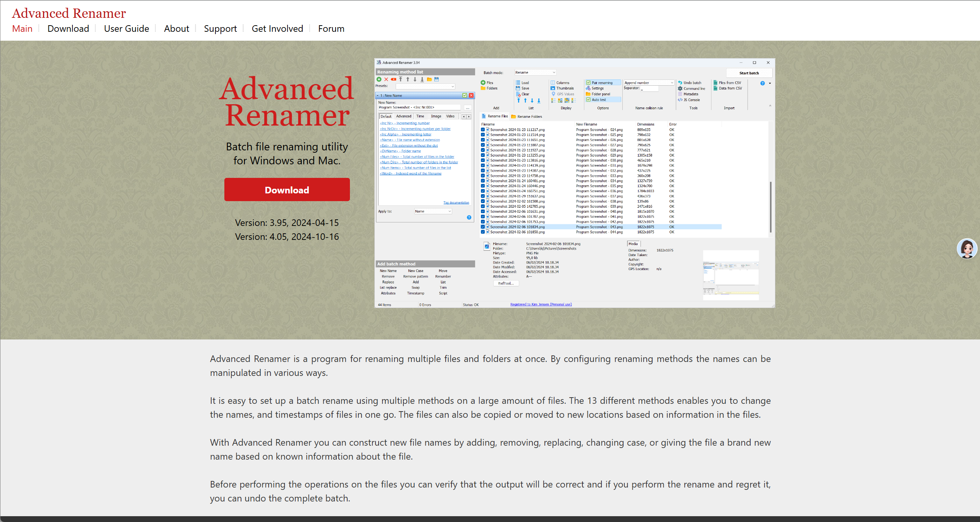Screen dimensions: 980x522
Task: Switch to the Rename Folders tab
Action: click(527, 117)
